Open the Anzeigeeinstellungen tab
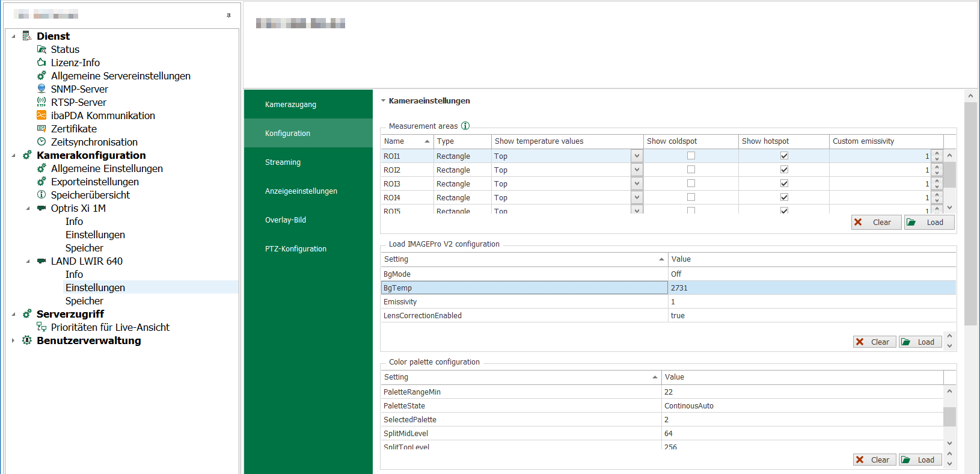The image size is (980, 474). pos(308,191)
